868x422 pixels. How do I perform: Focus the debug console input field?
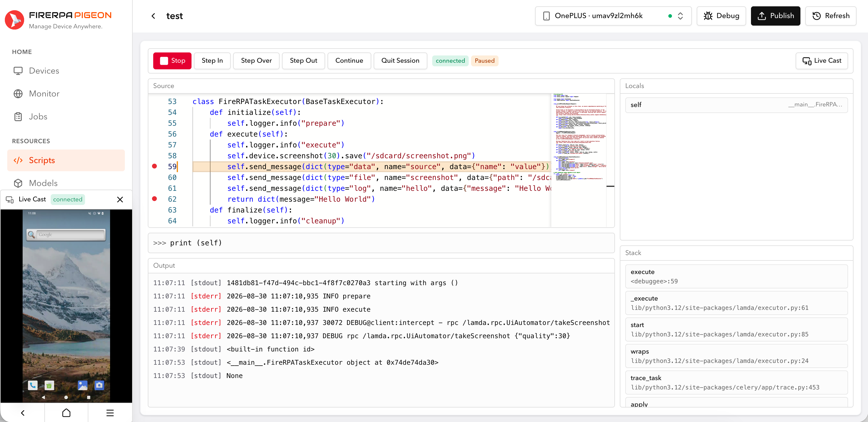tap(381, 243)
